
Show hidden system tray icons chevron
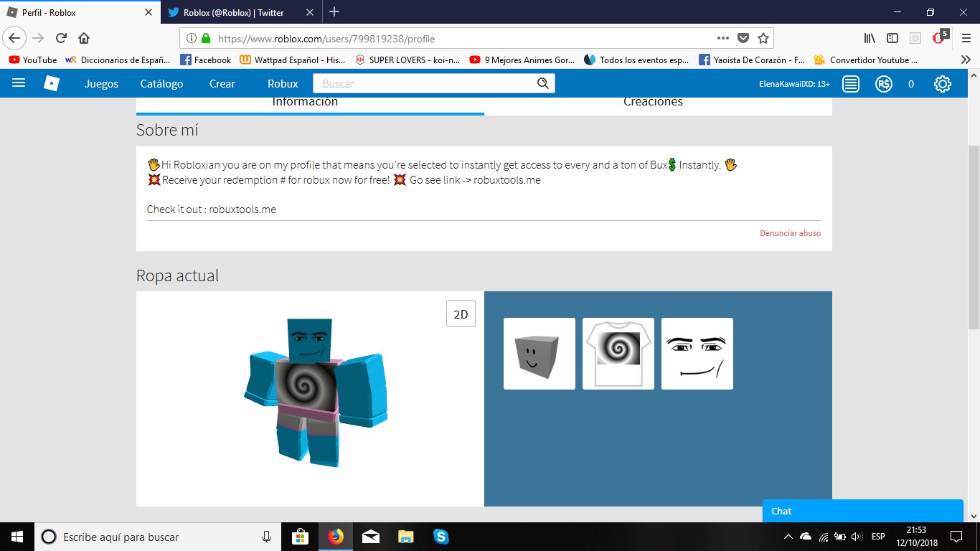788,537
